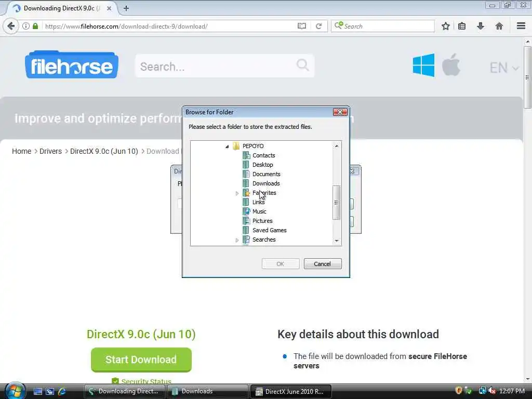This screenshot has height=399, width=532.
Task: Select the Windows platform icon
Action: (x=423, y=65)
